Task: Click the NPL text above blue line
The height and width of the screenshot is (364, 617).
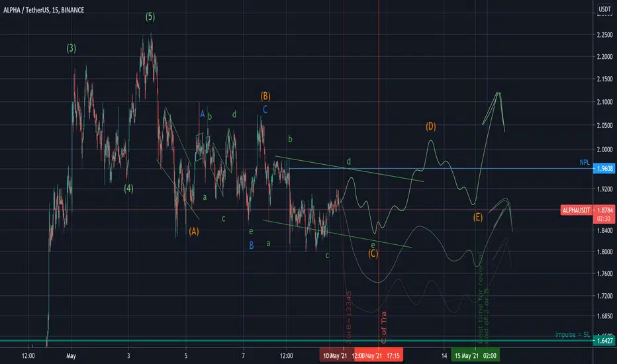Action: point(585,163)
